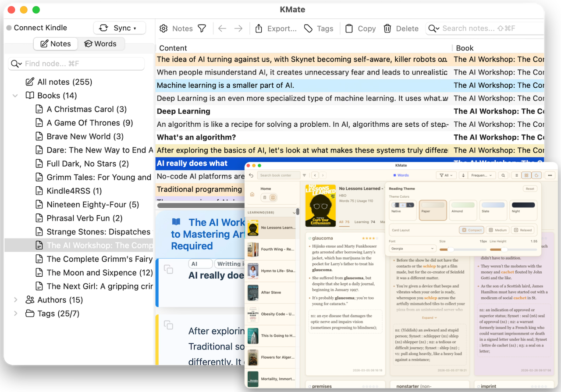
Task: Open the Frequency sort dropdown
Action: coord(481,175)
